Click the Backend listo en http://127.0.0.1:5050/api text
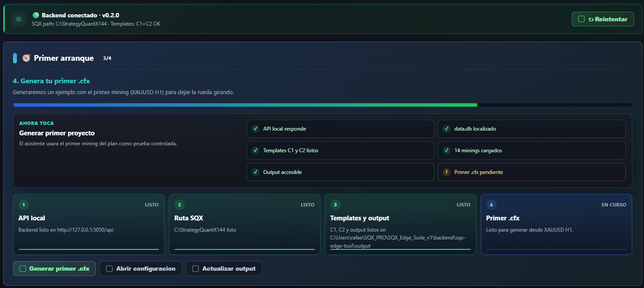The height and width of the screenshot is (288, 644). (66, 230)
